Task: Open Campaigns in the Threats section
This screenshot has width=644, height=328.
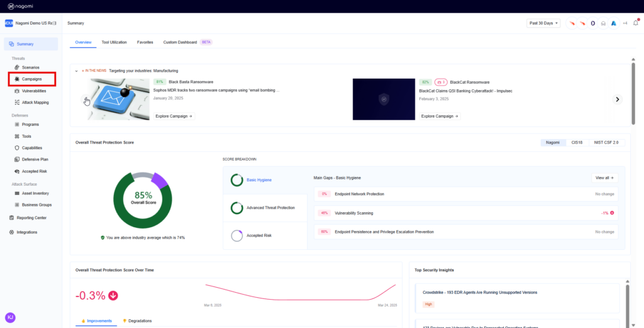Action: point(31,79)
